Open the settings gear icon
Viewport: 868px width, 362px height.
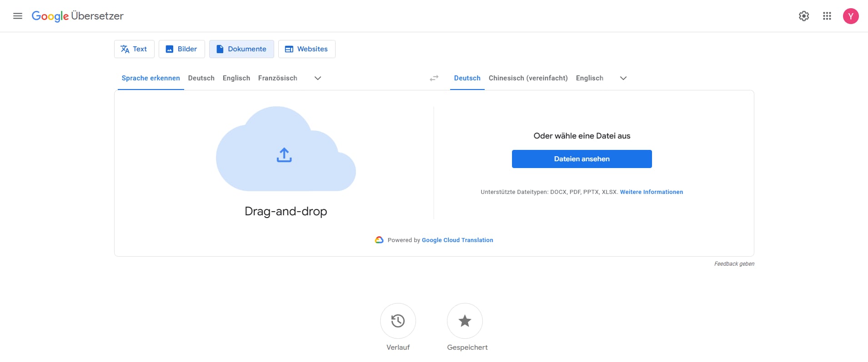click(x=804, y=16)
